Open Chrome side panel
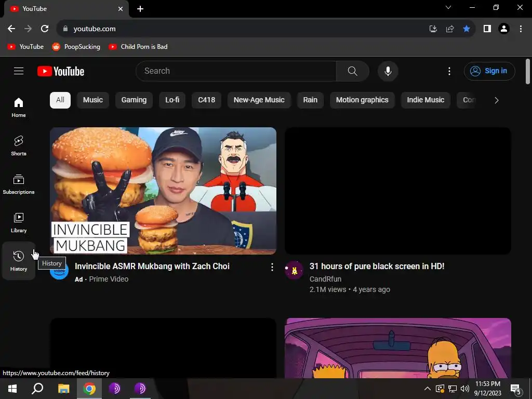Image resolution: width=532 pixels, height=399 pixels. 487,29
